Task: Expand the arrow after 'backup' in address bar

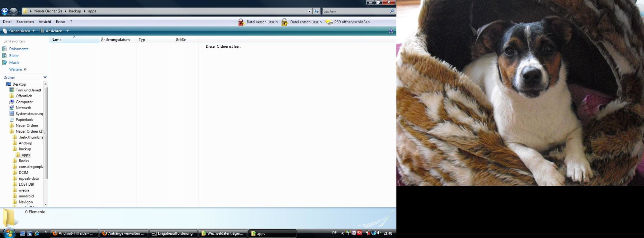Action: (x=85, y=11)
